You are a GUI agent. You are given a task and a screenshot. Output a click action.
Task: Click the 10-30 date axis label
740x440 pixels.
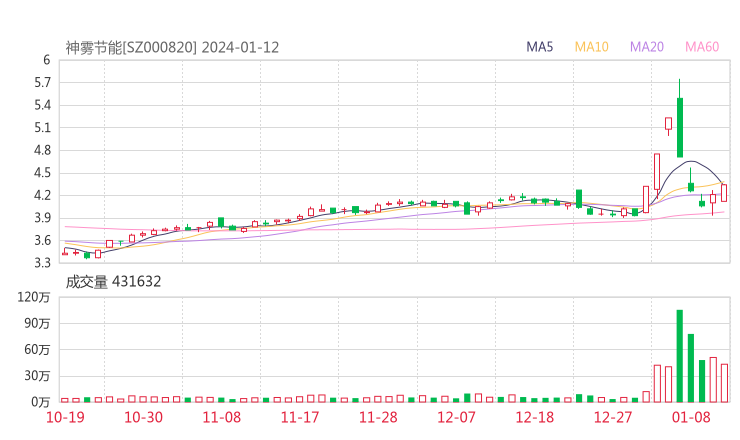[x=143, y=417]
